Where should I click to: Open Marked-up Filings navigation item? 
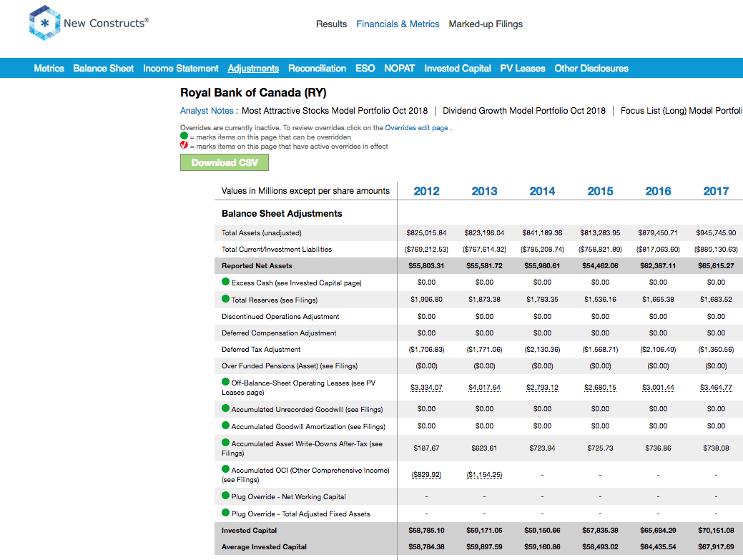tap(486, 24)
